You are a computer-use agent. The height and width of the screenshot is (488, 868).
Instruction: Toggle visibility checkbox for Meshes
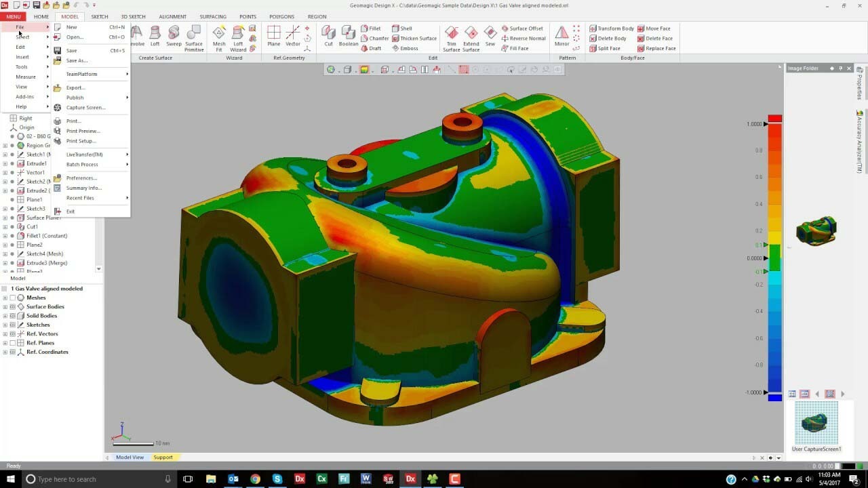[x=12, y=298]
